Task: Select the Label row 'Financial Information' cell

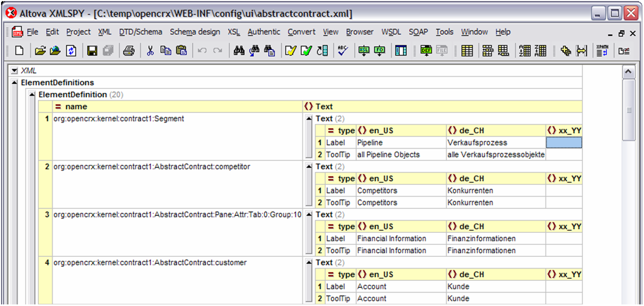Action: point(401,238)
